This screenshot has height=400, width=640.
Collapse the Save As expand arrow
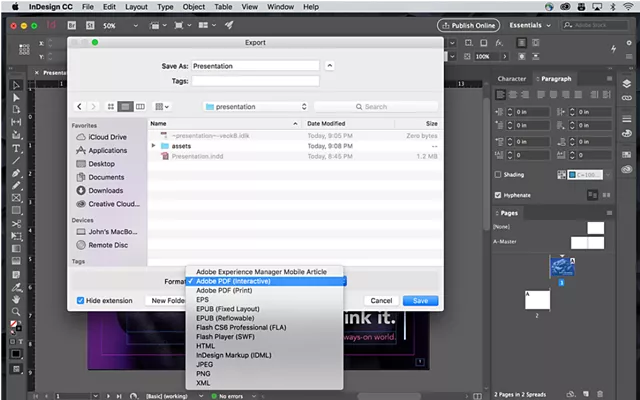point(330,65)
